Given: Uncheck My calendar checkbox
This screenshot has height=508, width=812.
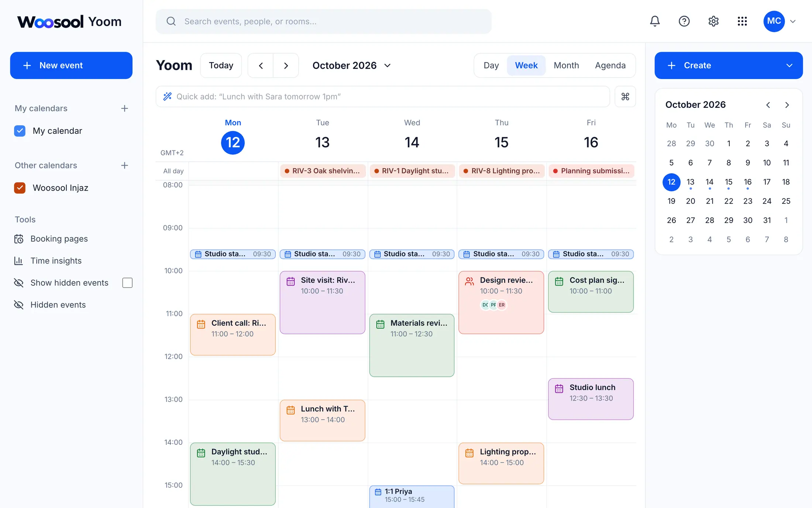Looking at the screenshot, I should (x=20, y=131).
